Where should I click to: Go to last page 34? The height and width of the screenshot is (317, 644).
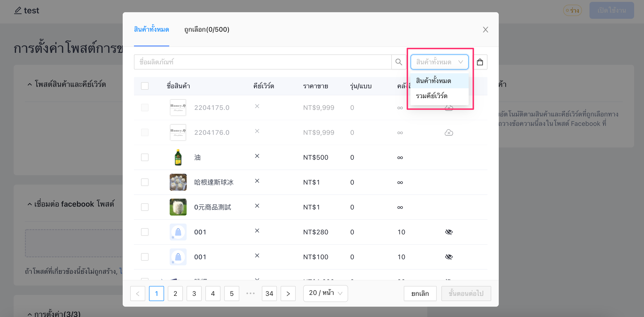pos(269,294)
